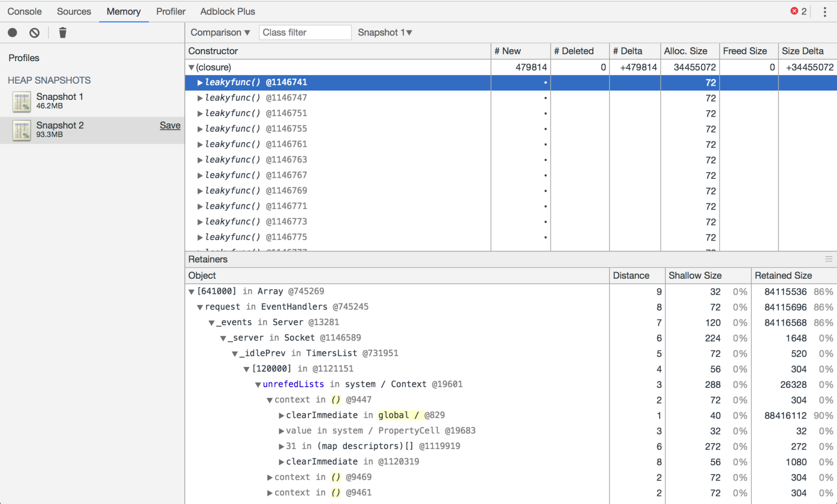Image resolution: width=837 pixels, height=504 pixels.
Task: Expand clearImmediate in global / @829
Action: point(281,416)
